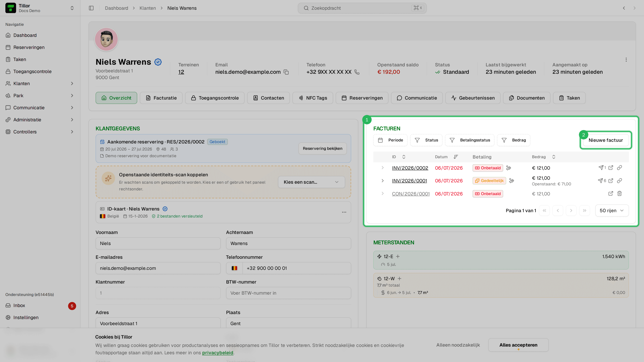Sort invoices by Datum sort icon
Viewport: 644px width, 362px height.
click(x=455, y=157)
